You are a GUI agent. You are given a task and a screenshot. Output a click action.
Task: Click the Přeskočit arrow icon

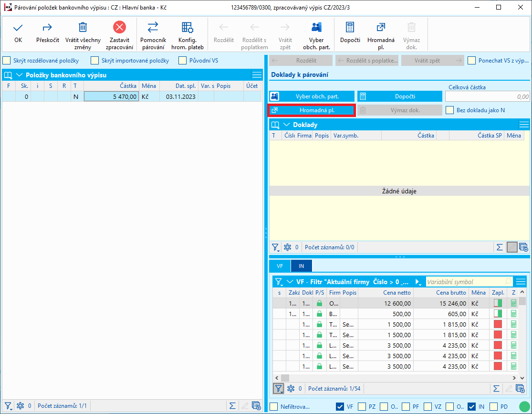[x=47, y=28]
